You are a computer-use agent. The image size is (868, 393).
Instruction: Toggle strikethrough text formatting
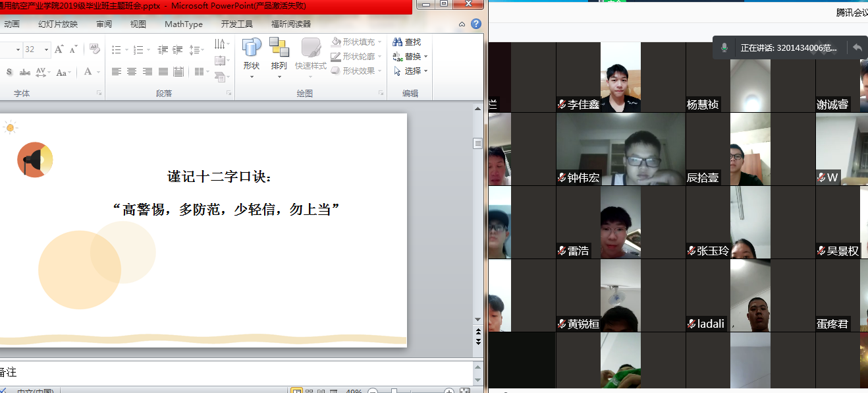(25, 72)
